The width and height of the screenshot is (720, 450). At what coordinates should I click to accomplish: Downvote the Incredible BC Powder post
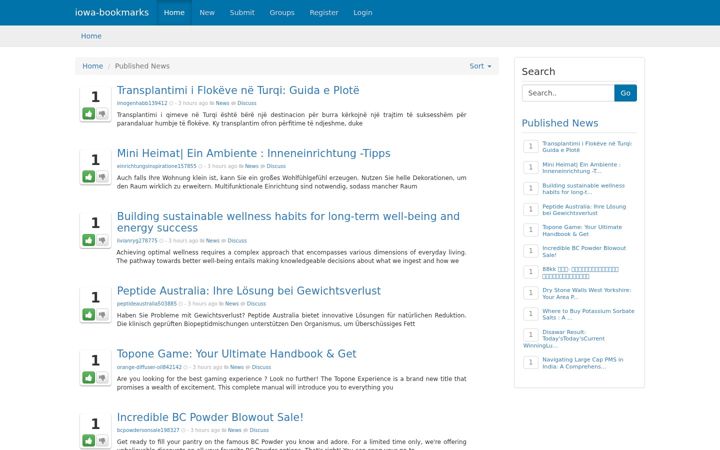pyautogui.click(x=102, y=440)
